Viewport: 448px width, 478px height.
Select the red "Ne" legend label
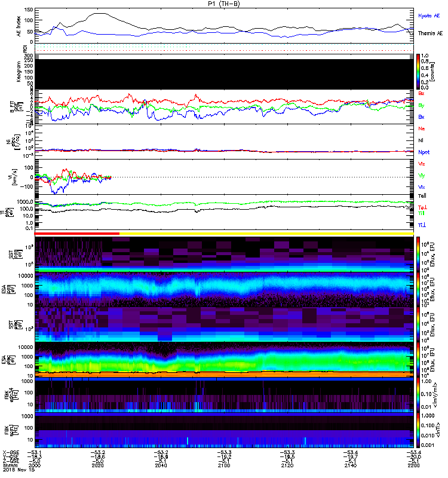click(422, 128)
